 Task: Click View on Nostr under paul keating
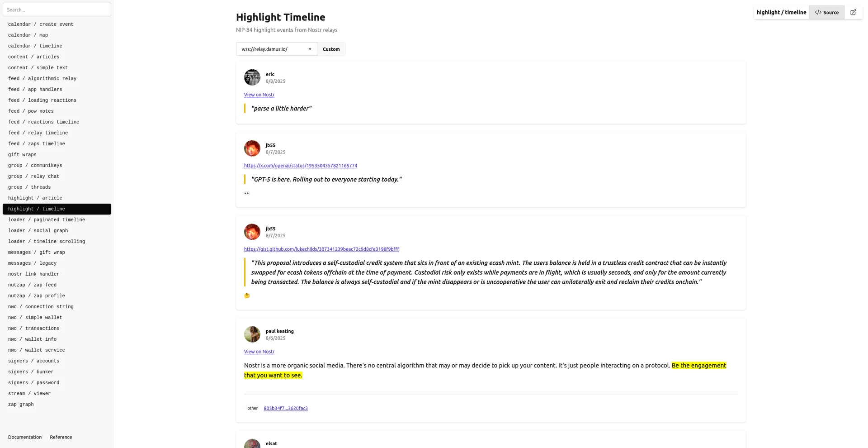click(x=259, y=352)
